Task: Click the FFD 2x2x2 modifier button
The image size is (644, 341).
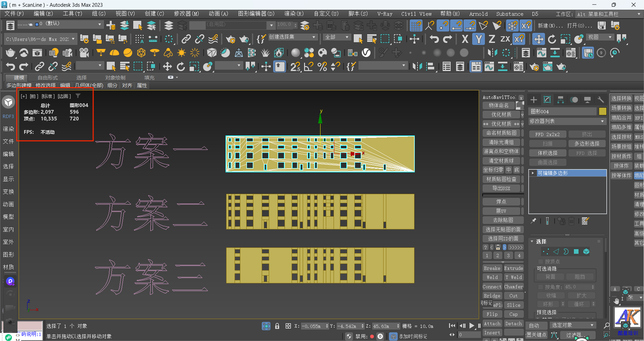Action: click(x=547, y=134)
